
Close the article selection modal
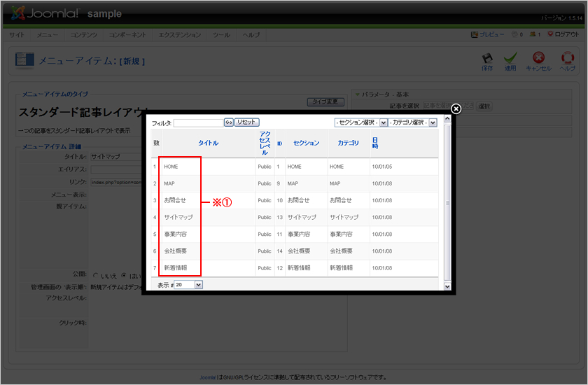click(456, 108)
